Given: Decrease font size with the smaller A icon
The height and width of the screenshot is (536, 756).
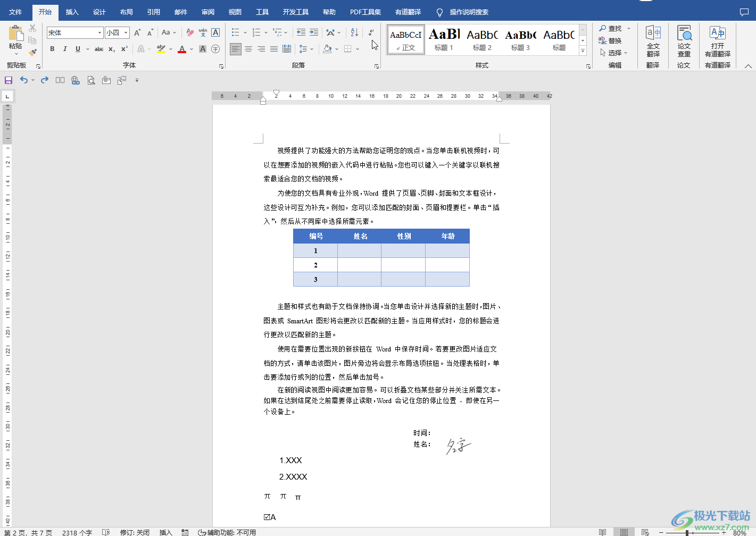Looking at the screenshot, I should tap(150, 32).
